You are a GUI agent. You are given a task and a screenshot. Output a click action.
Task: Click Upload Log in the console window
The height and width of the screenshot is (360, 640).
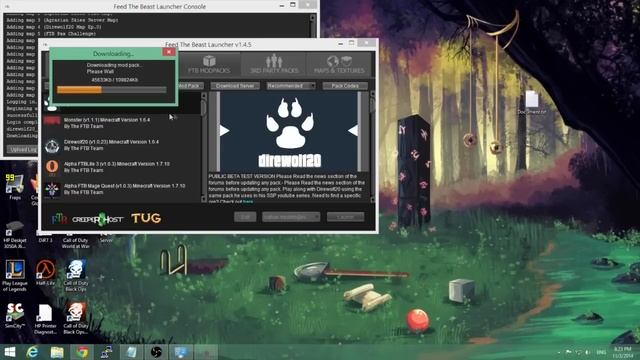tap(21, 149)
